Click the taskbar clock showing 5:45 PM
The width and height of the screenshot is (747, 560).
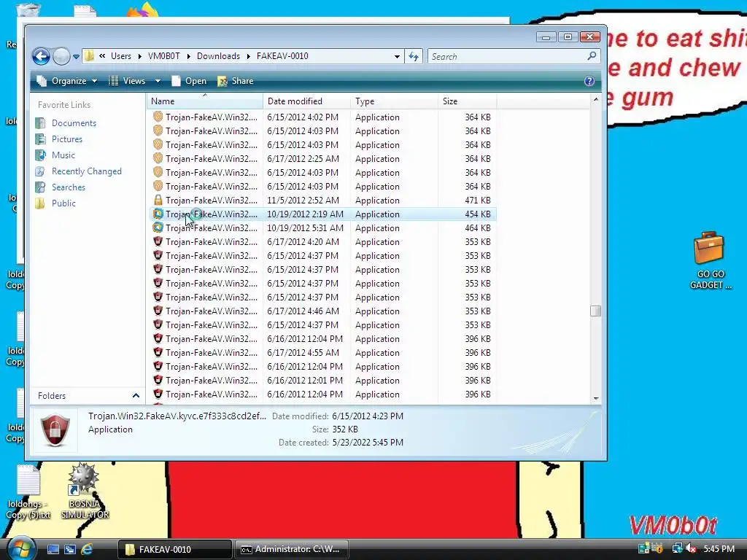point(719,549)
